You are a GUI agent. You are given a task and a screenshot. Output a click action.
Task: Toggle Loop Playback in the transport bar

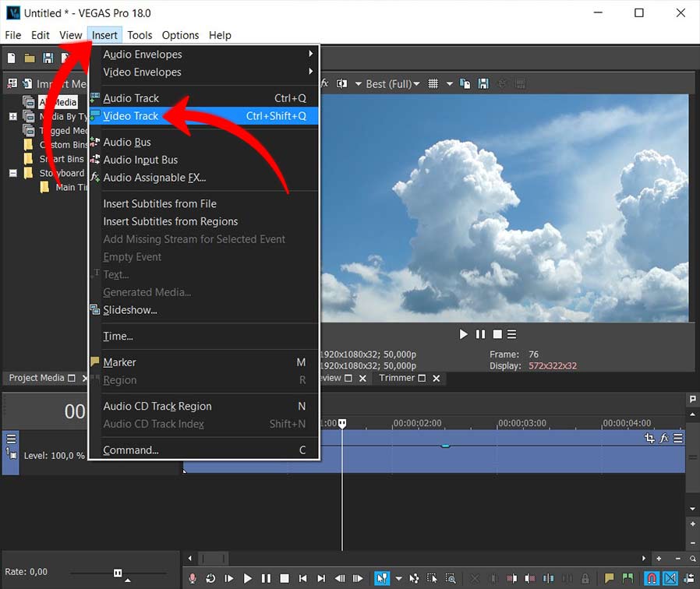point(210,579)
